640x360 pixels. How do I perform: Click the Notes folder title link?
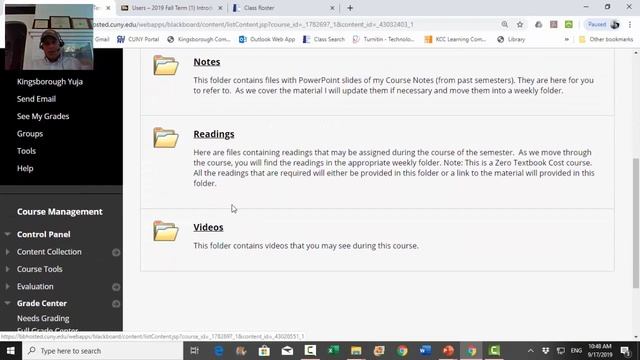(207, 62)
